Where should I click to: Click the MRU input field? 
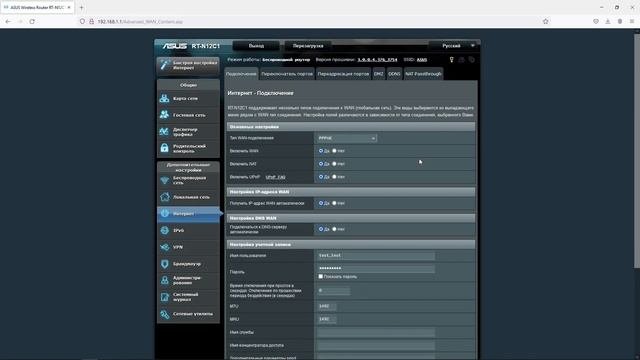coord(327,319)
